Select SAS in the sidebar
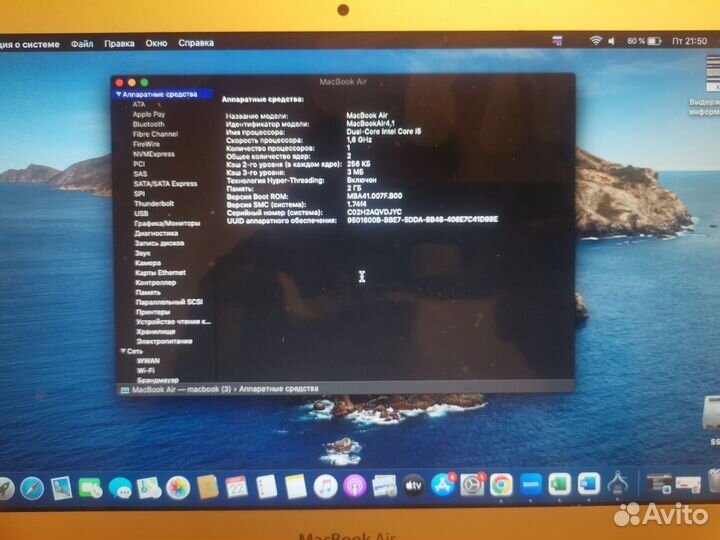 140,174
